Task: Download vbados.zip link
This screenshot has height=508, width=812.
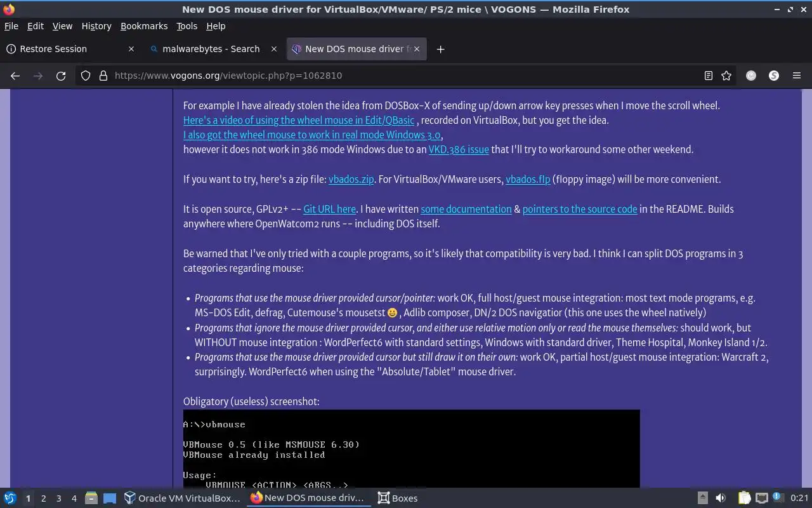Action: point(351,179)
